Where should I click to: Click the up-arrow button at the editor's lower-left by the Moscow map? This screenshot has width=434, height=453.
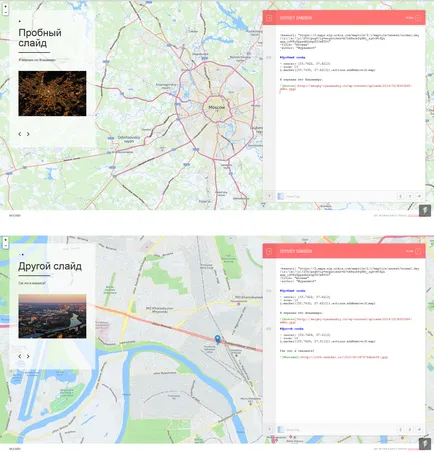269,196
